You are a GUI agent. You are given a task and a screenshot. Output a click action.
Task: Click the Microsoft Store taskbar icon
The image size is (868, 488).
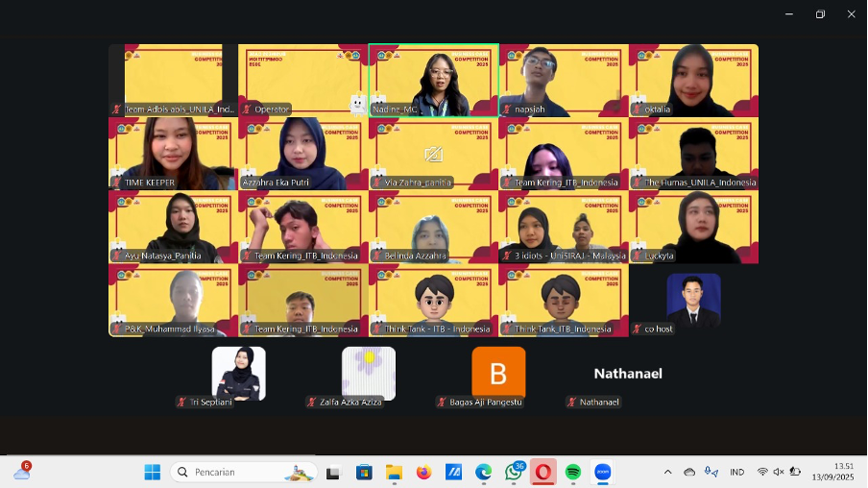click(x=364, y=472)
